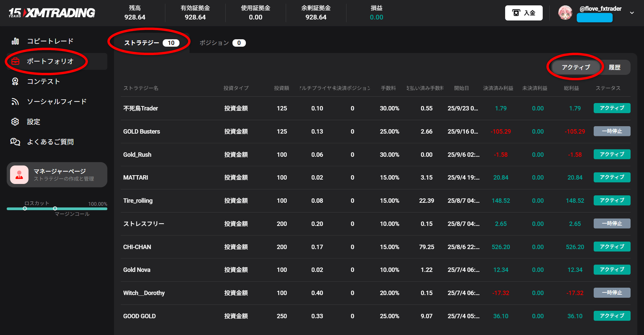644x335 pixels.
Task: Click the 入金 deposit button
Action: click(524, 13)
